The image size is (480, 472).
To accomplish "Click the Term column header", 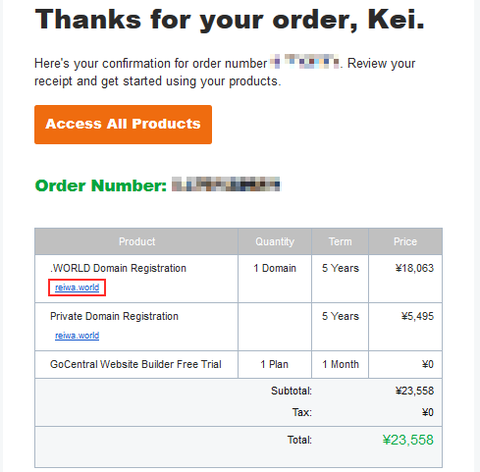I will coord(340,241).
